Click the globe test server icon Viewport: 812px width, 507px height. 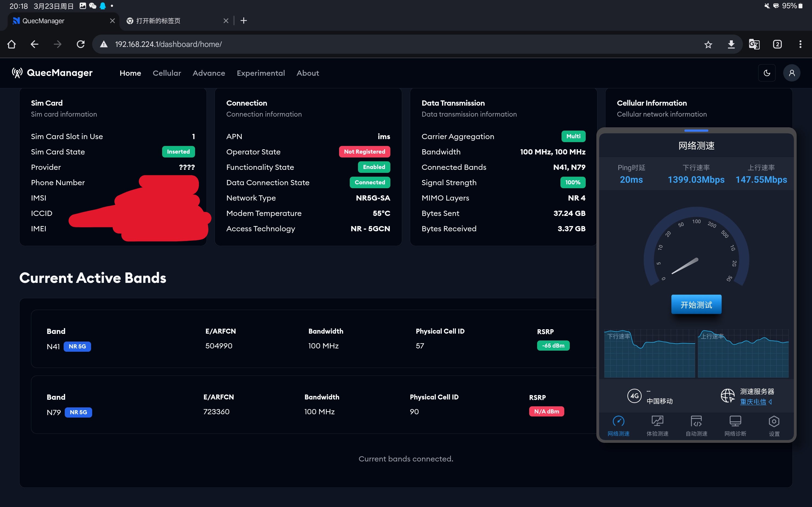coord(728,396)
